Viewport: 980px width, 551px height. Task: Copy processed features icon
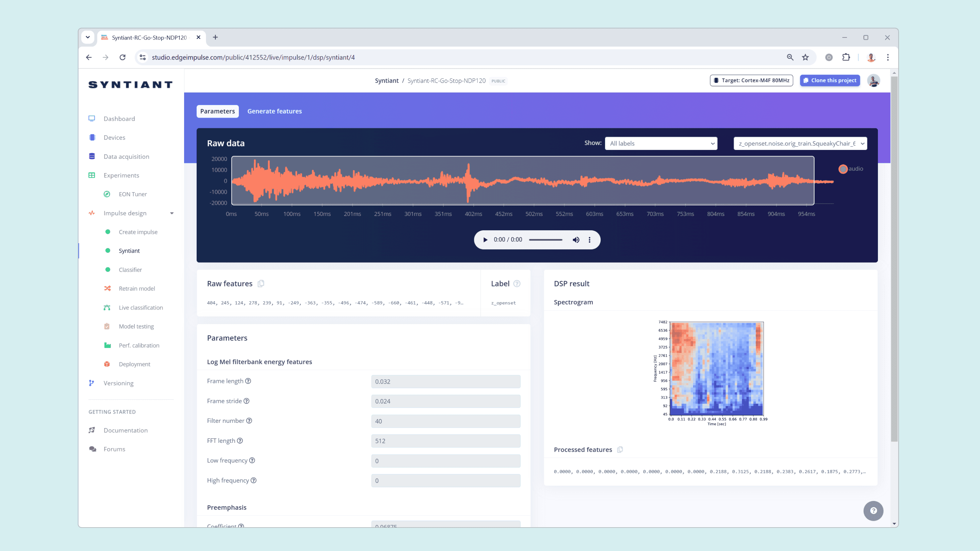tap(620, 449)
